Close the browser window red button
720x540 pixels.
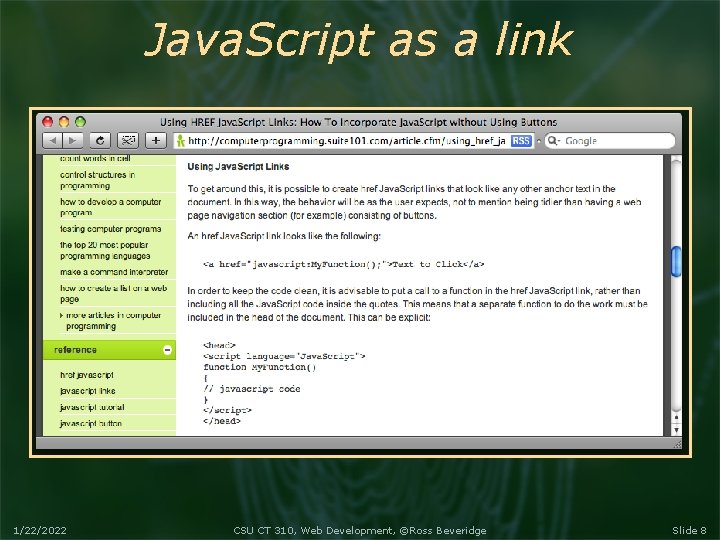click(47, 122)
